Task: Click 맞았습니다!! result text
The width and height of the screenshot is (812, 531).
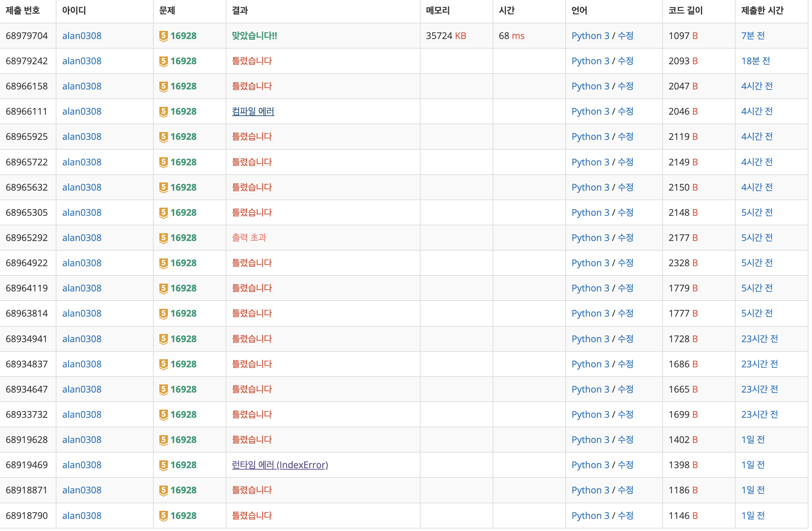Action: 254,36
